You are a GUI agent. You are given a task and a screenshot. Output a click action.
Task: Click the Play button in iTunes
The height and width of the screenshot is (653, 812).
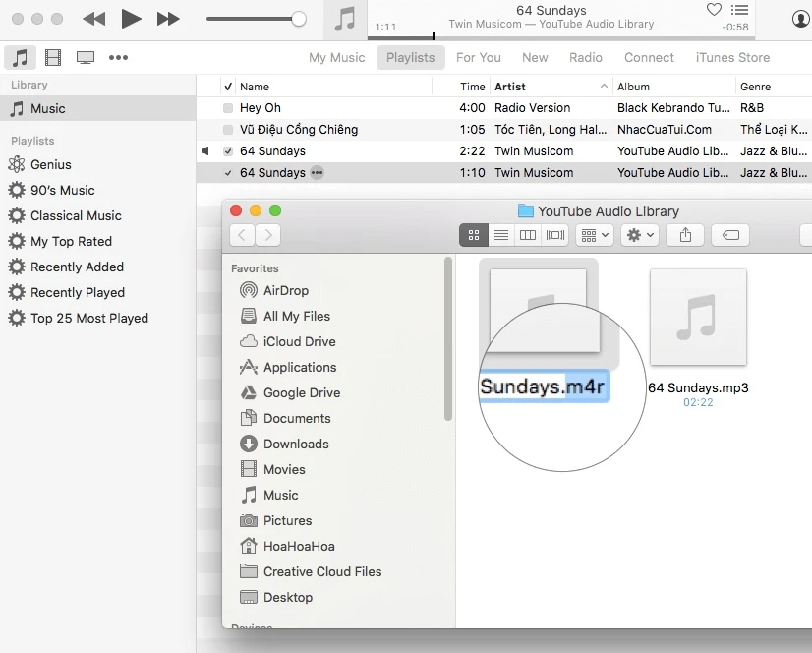tap(131, 19)
